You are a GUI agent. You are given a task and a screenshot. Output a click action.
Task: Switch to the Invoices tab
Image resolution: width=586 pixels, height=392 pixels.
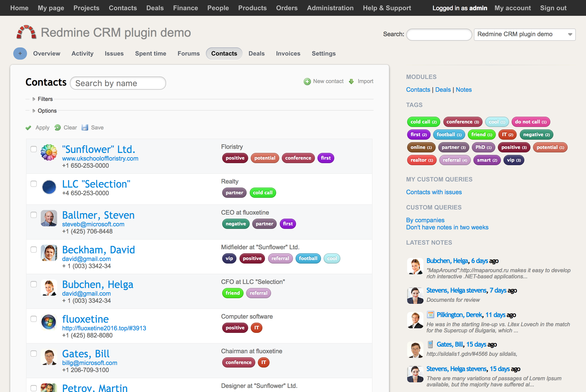(x=288, y=54)
